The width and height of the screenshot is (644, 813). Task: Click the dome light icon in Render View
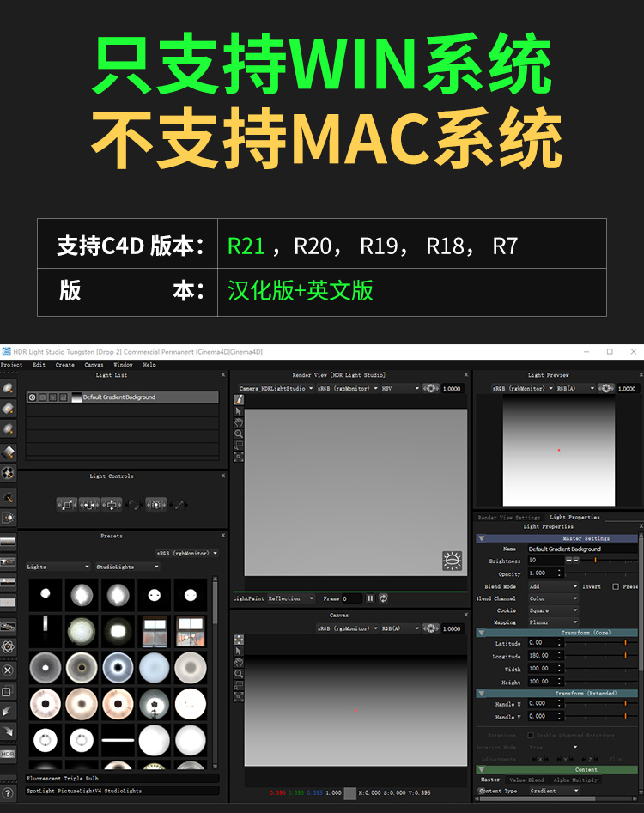click(x=452, y=560)
